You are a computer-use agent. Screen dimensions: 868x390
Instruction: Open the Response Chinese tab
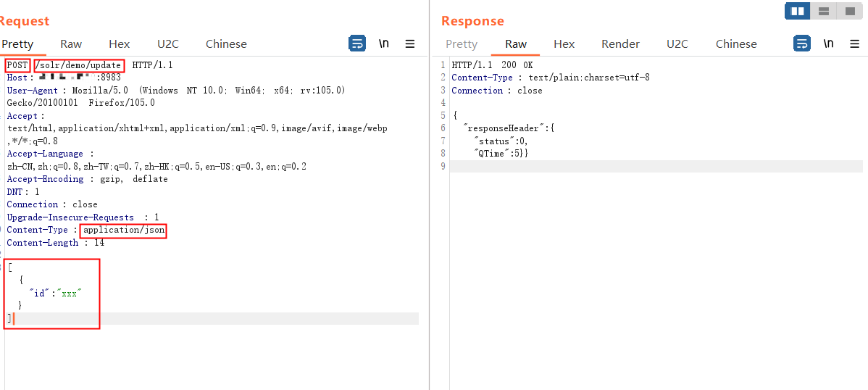click(x=736, y=43)
